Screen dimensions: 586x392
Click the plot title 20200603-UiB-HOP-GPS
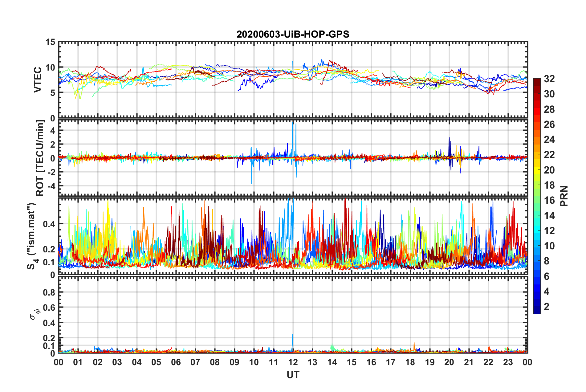coord(293,34)
